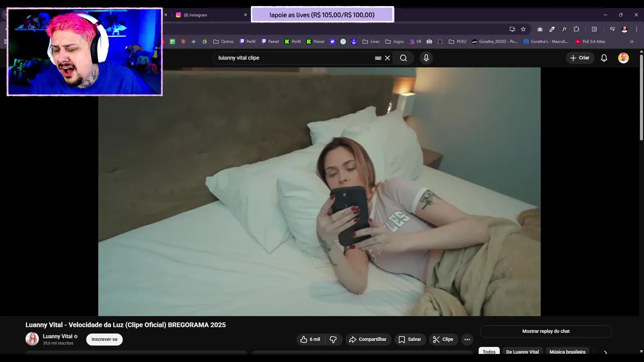Screen dimensions: 644x362
Task: Open Luanny Vital channel avatar
Action: pyautogui.click(x=32, y=339)
